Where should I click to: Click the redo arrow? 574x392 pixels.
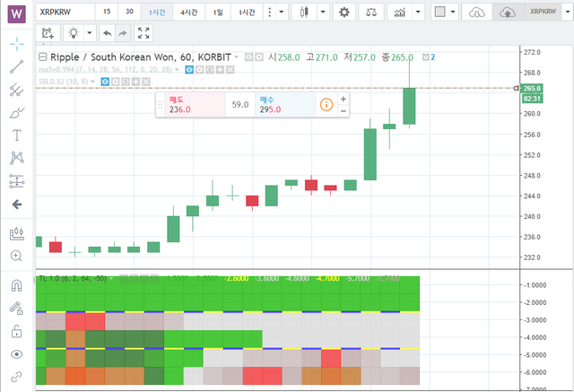(123, 33)
